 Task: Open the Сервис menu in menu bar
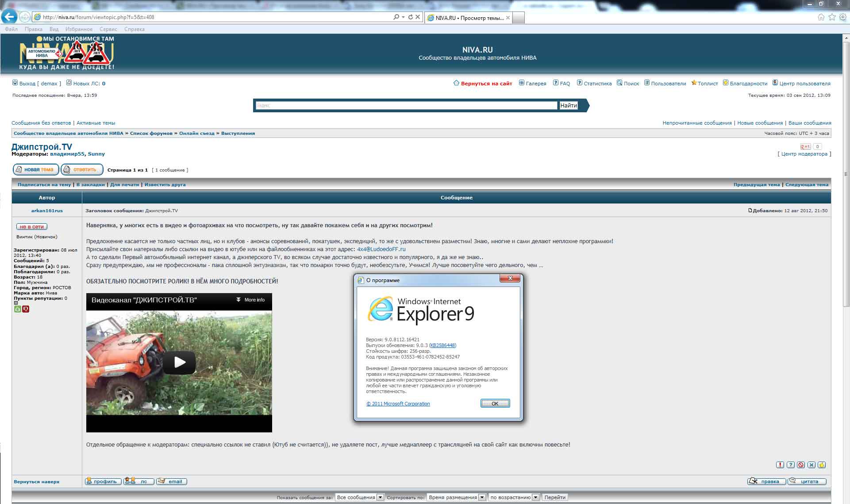(108, 29)
